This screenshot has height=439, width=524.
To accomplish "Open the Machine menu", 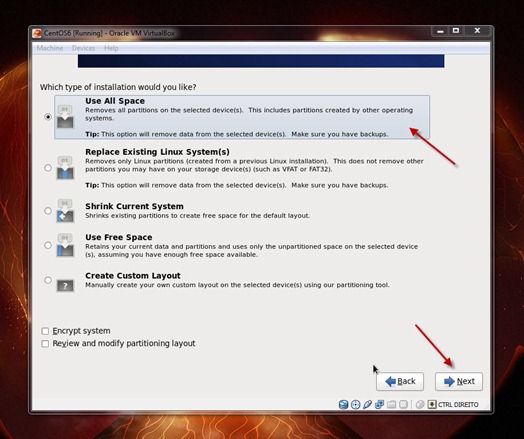I will pos(50,48).
